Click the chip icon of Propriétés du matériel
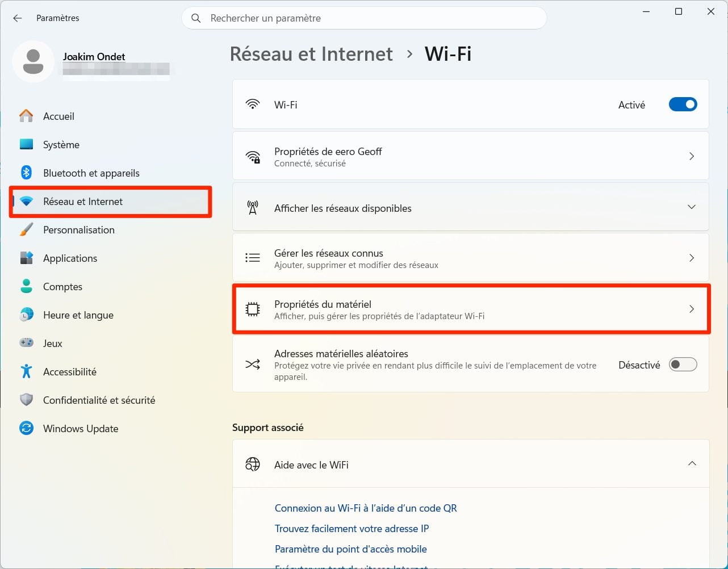This screenshot has width=728, height=569. 253,309
